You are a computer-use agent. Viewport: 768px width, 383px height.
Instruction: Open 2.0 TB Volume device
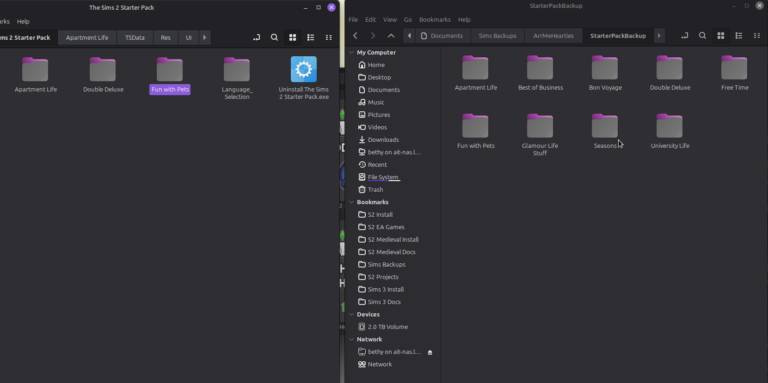(387, 327)
